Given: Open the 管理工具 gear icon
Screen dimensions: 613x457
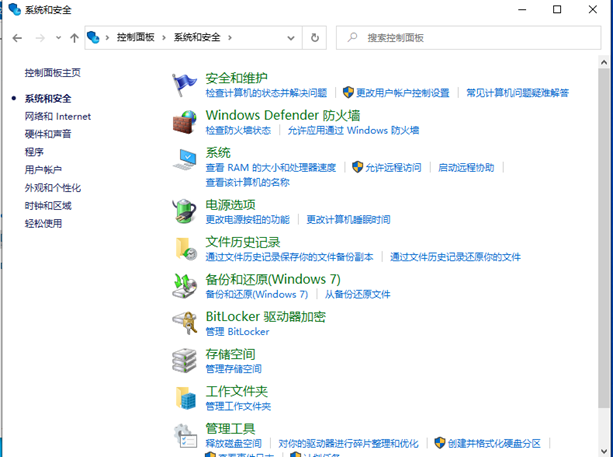Looking at the screenshot, I should (185, 435).
